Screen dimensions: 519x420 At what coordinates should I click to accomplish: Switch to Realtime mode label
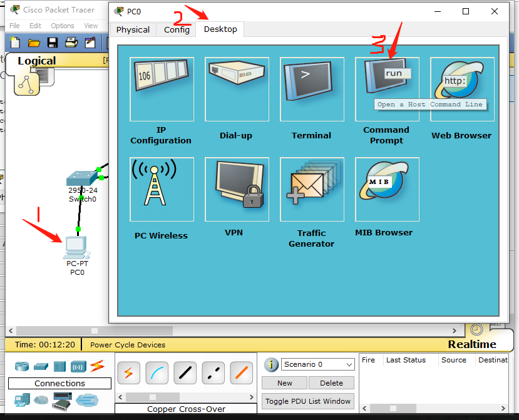point(472,344)
